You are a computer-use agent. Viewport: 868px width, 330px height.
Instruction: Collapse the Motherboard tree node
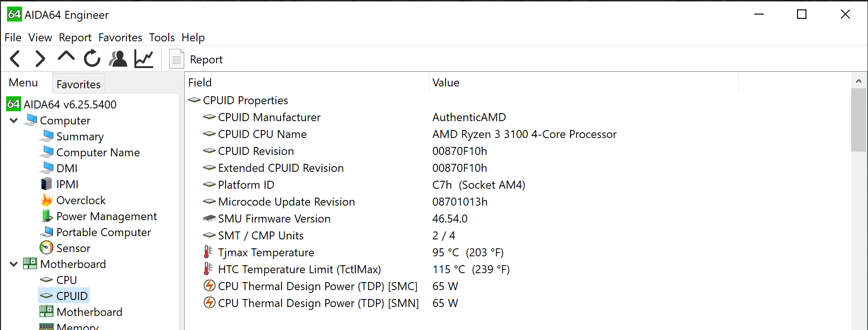(14, 264)
